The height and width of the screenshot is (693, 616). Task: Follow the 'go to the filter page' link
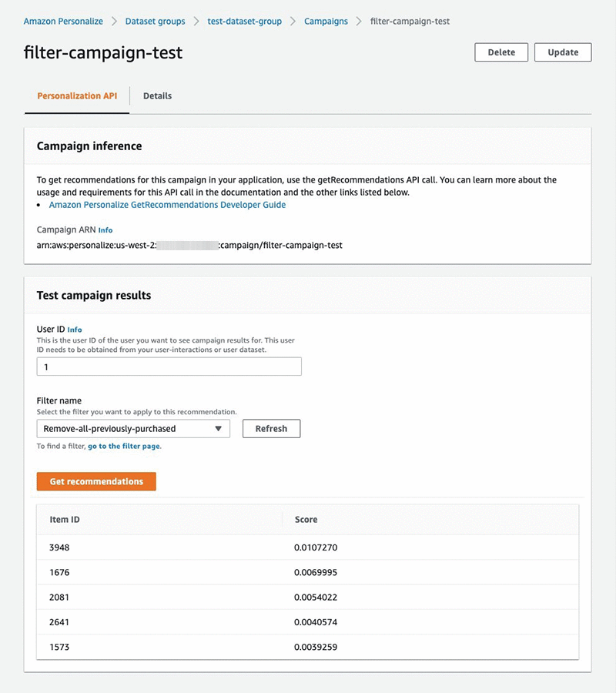coord(124,447)
